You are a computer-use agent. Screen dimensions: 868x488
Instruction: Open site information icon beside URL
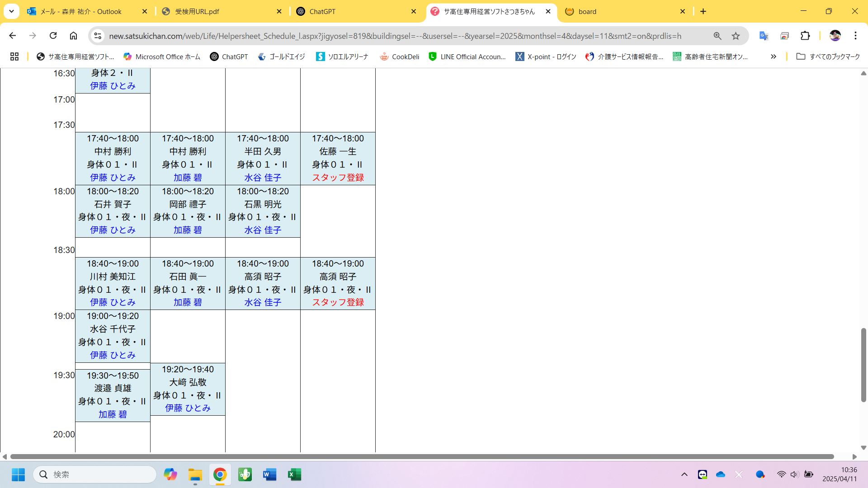click(x=97, y=36)
